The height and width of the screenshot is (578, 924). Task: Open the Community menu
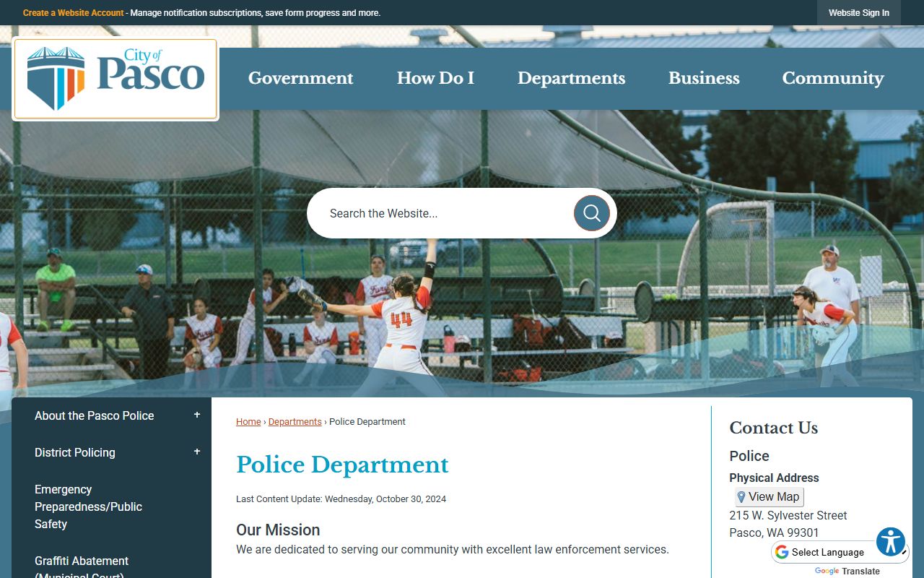pyautogui.click(x=833, y=78)
